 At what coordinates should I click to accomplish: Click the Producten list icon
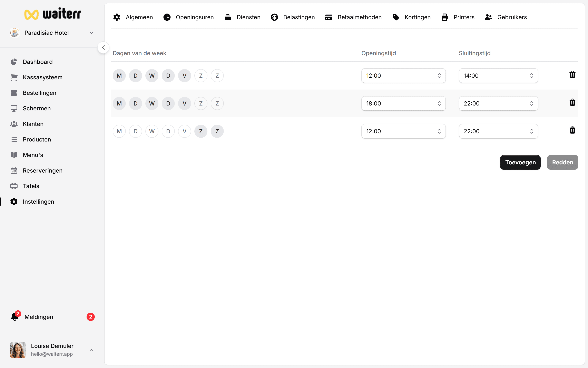click(14, 139)
